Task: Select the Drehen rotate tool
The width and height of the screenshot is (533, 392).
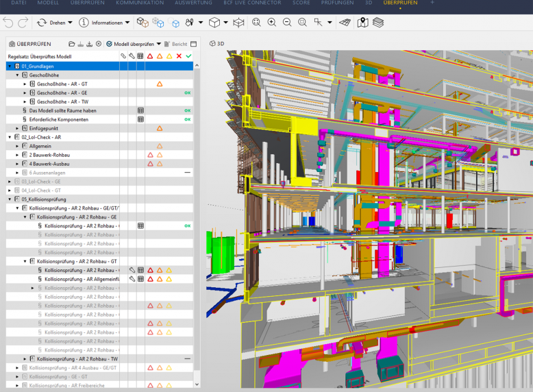Action: pos(51,23)
